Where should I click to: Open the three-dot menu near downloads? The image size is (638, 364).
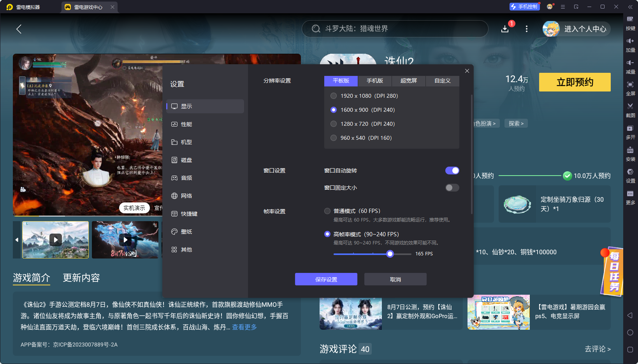(x=527, y=29)
